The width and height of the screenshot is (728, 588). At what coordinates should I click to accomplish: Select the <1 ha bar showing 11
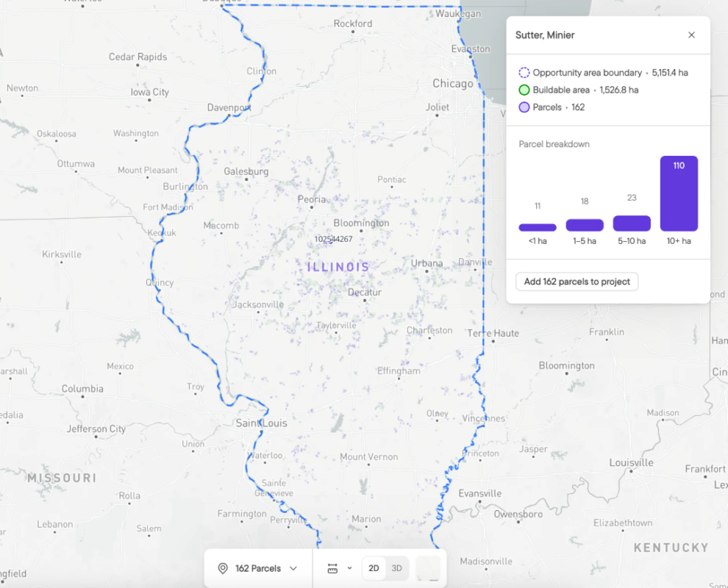click(538, 227)
